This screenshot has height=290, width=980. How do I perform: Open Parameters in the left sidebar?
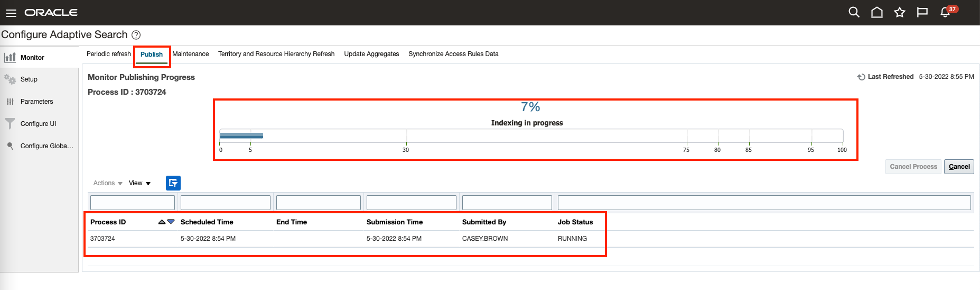pyautogui.click(x=39, y=102)
